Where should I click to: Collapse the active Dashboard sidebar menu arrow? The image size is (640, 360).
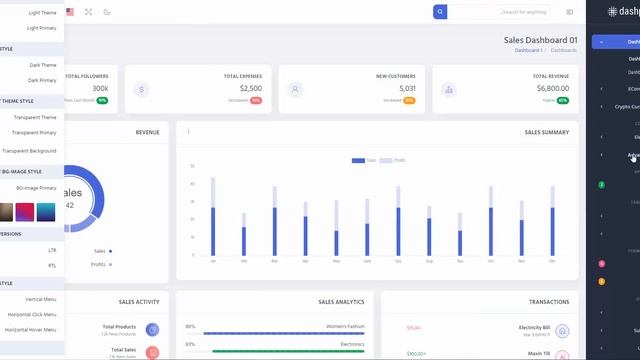point(601,42)
